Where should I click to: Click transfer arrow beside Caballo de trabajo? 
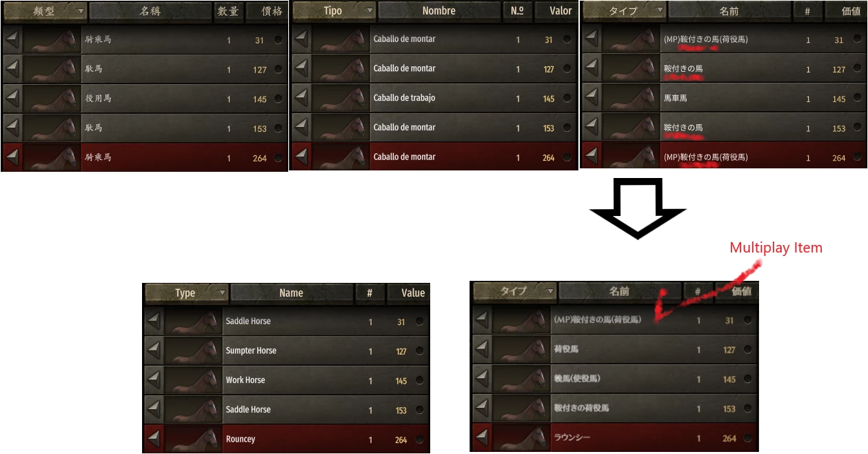tap(301, 98)
